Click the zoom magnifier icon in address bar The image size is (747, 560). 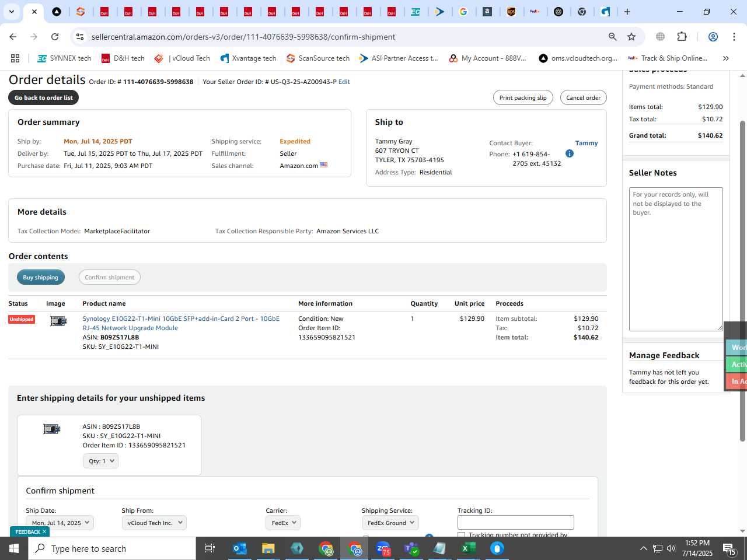613,37
